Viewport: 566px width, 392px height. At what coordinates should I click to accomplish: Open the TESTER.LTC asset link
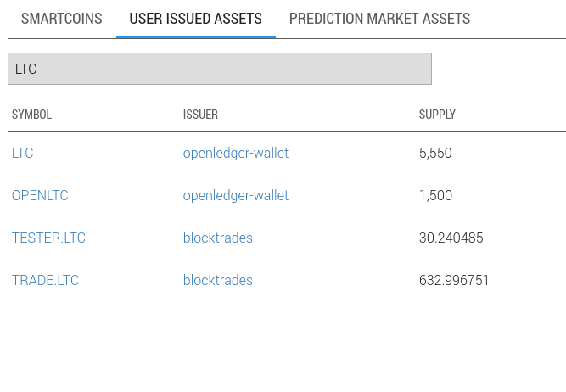pos(48,238)
